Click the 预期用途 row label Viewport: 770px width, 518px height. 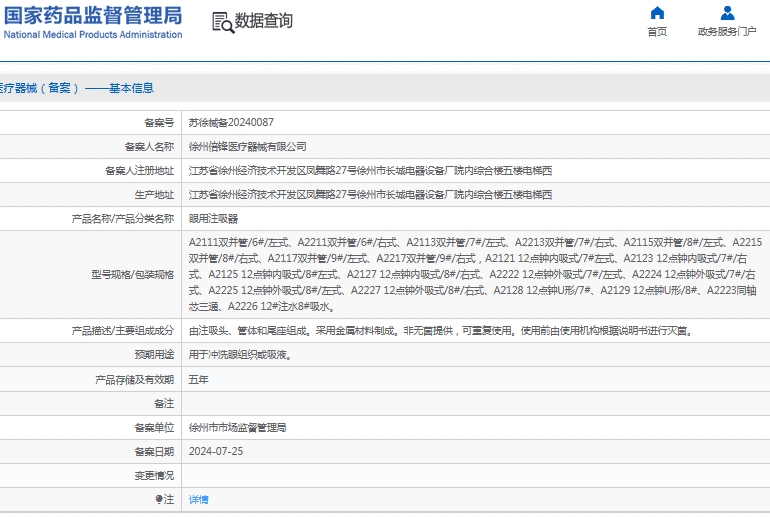click(x=154, y=354)
